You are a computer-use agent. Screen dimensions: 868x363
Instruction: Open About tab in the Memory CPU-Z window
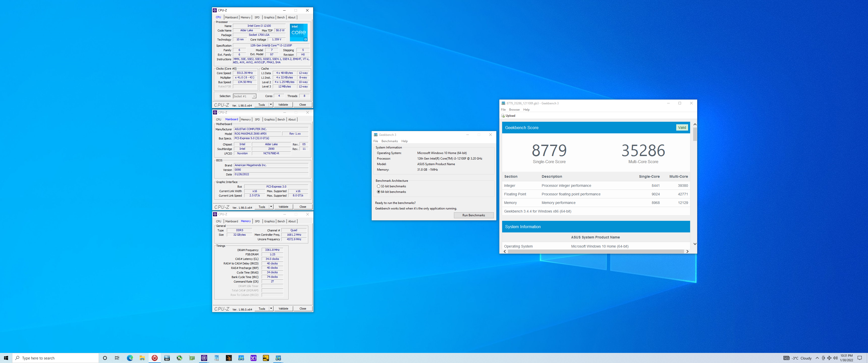pyautogui.click(x=292, y=221)
